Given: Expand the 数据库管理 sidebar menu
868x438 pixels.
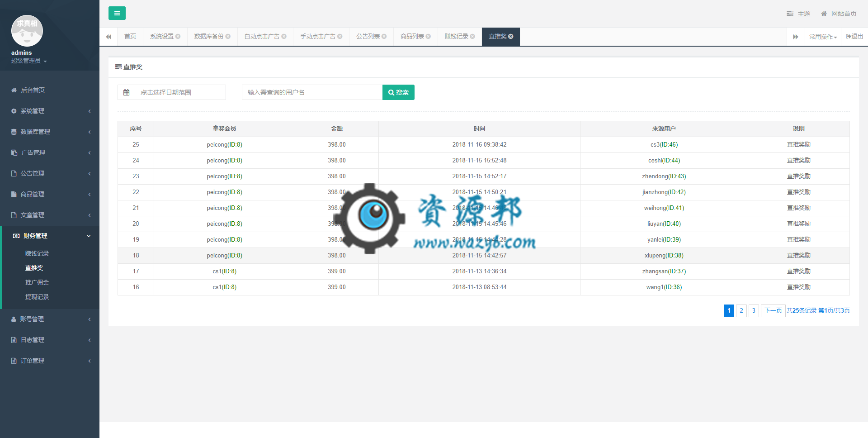Looking at the screenshot, I should click(50, 132).
